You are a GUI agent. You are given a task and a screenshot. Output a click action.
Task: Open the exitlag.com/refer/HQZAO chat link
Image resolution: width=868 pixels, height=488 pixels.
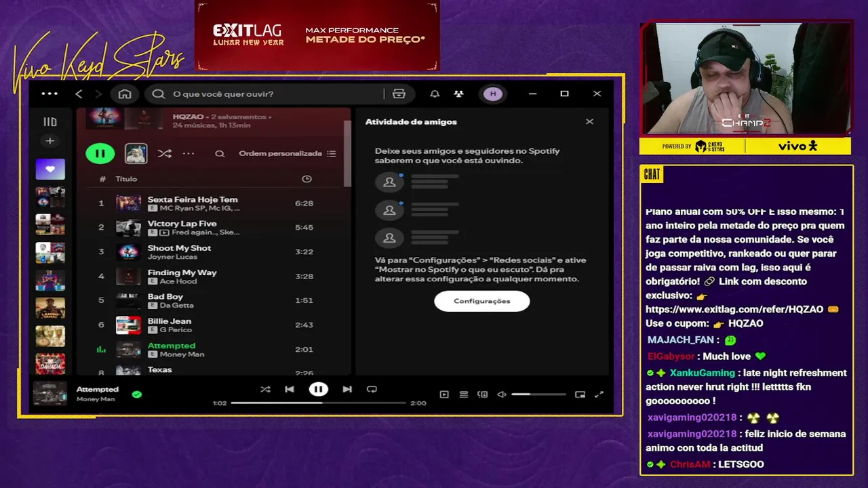tap(734, 309)
